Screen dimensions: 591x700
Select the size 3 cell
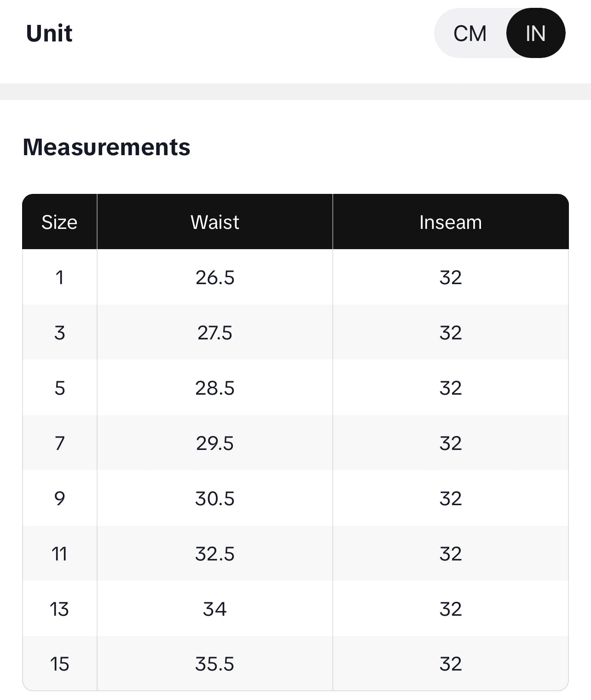[59, 333]
